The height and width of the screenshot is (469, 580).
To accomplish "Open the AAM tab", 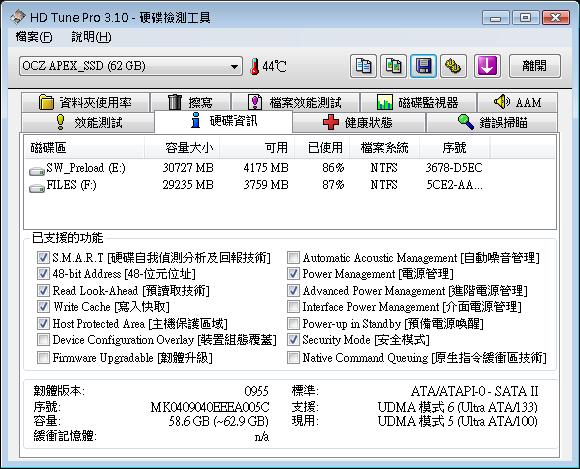I will [517, 102].
